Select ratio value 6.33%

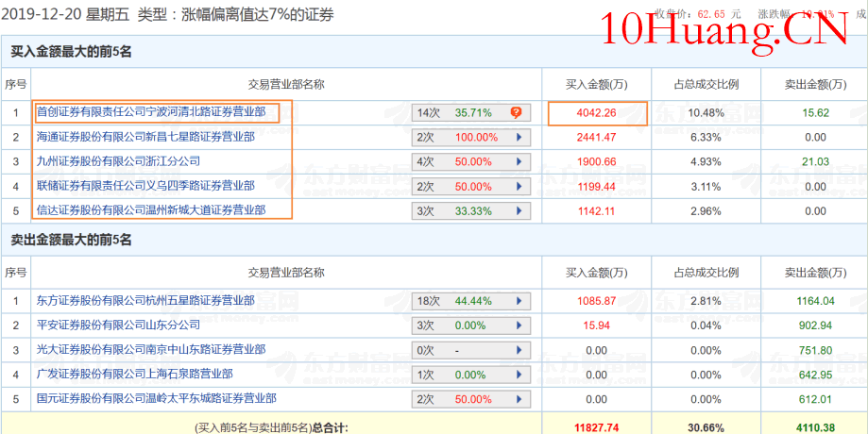pos(706,137)
